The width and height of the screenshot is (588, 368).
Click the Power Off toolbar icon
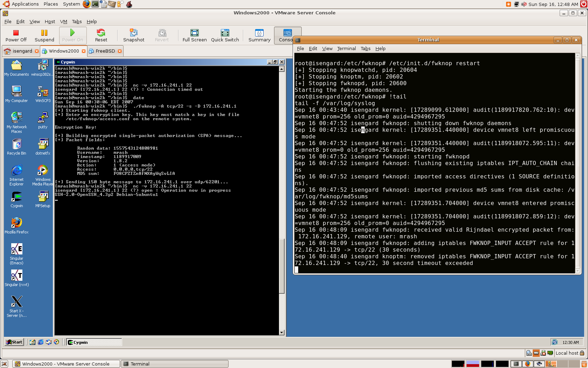pyautogui.click(x=16, y=35)
